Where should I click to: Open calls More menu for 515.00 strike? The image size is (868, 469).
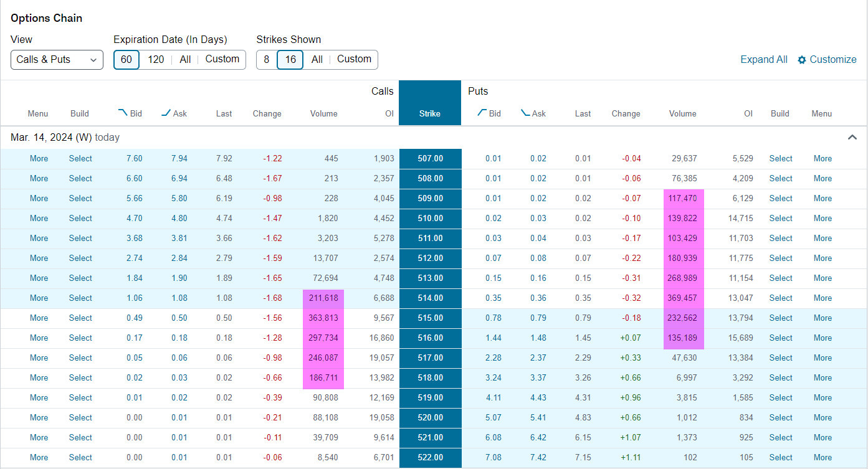[39, 318]
